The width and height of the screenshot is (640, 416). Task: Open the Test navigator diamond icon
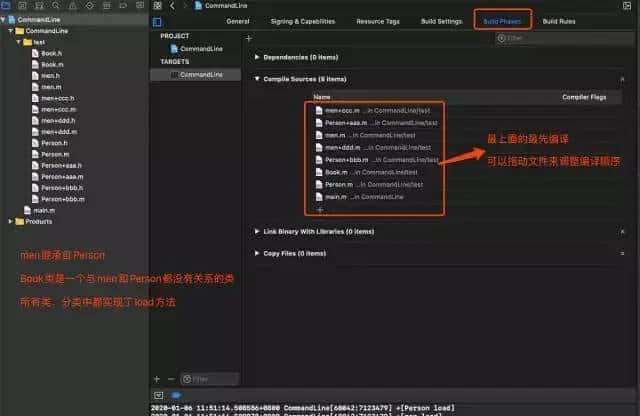pos(90,5)
